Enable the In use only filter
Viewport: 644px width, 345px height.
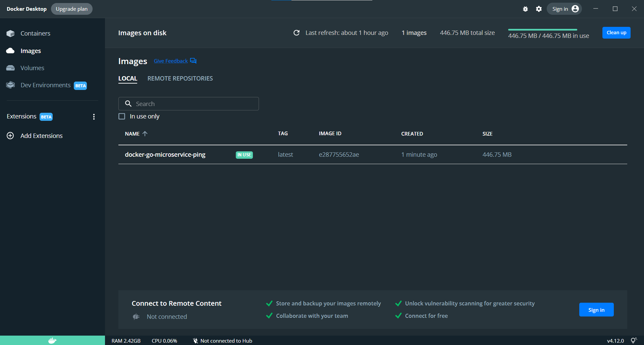(x=122, y=116)
